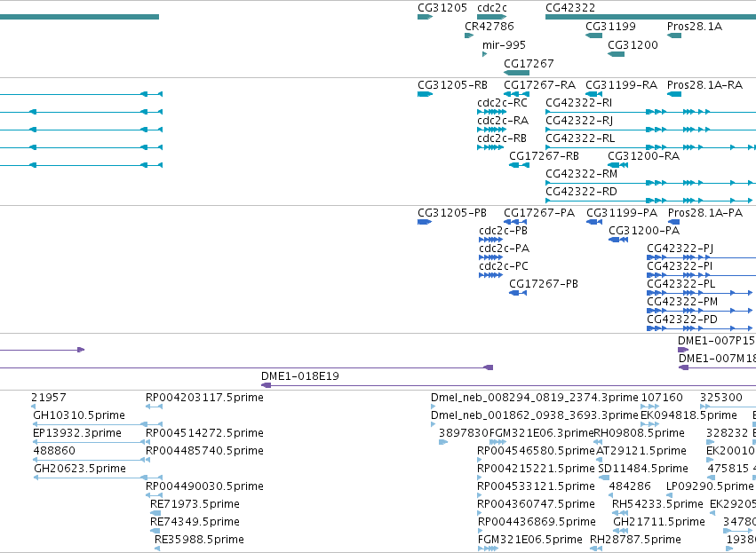The image size is (756, 553).
Task: Select the CG31199 gene label
Action: tap(610, 26)
